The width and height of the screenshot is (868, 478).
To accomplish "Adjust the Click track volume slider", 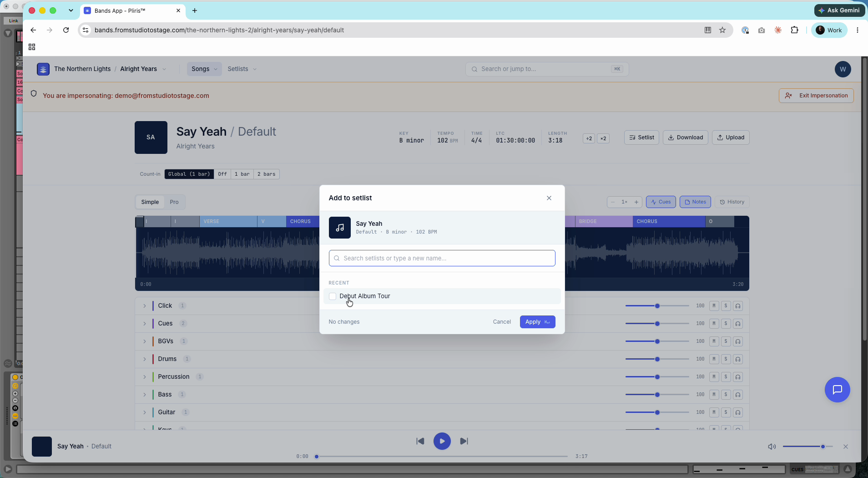I will click(657, 306).
